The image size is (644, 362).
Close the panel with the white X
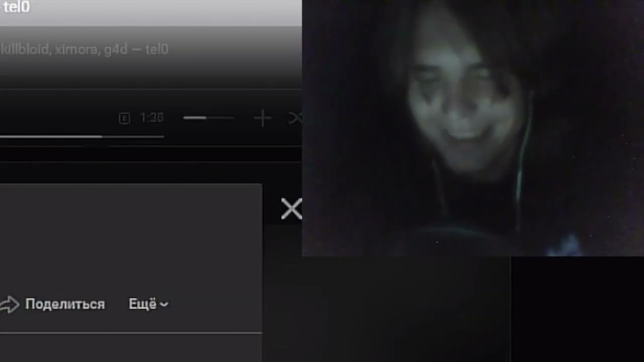[291, 209]
